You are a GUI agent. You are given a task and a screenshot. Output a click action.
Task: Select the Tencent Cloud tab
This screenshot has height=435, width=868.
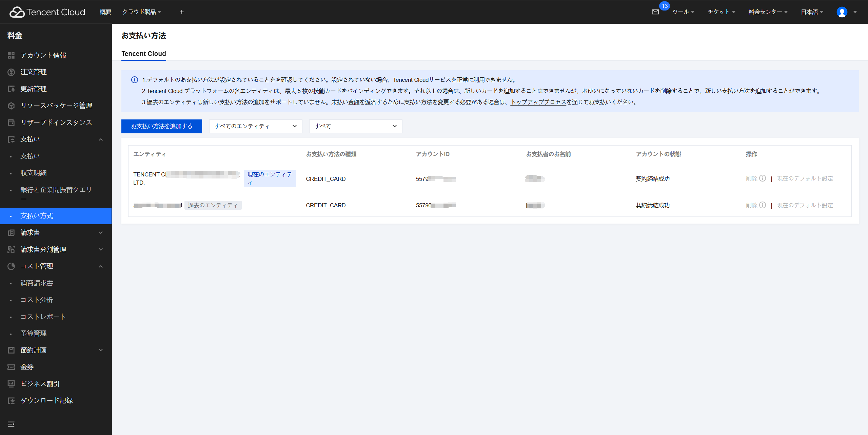pos(144,54)
